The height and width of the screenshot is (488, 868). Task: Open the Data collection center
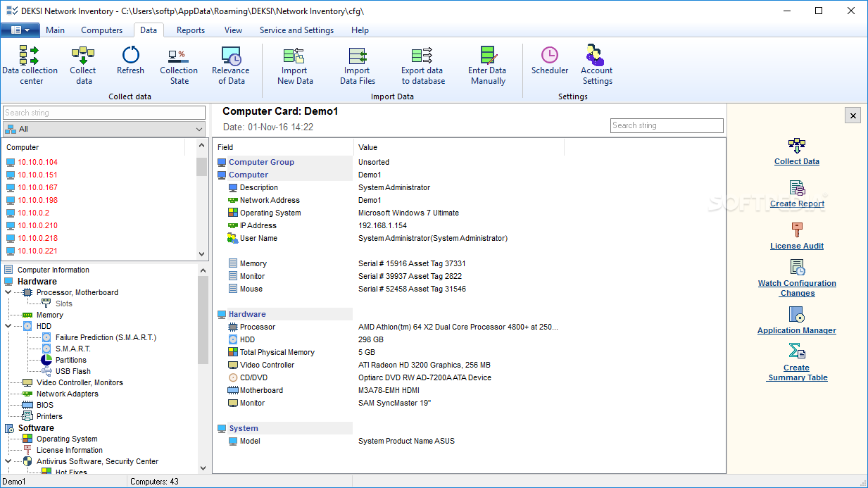[x=30, y=65]
